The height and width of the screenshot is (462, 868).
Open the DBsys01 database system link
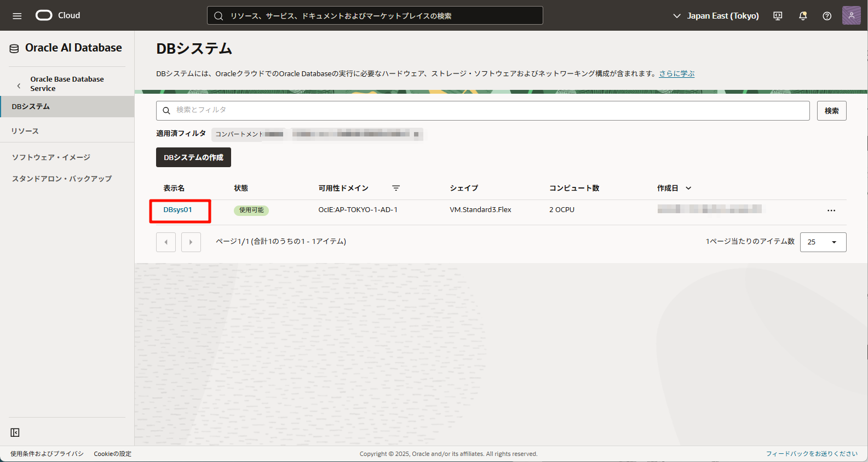[x=177, y=210]
